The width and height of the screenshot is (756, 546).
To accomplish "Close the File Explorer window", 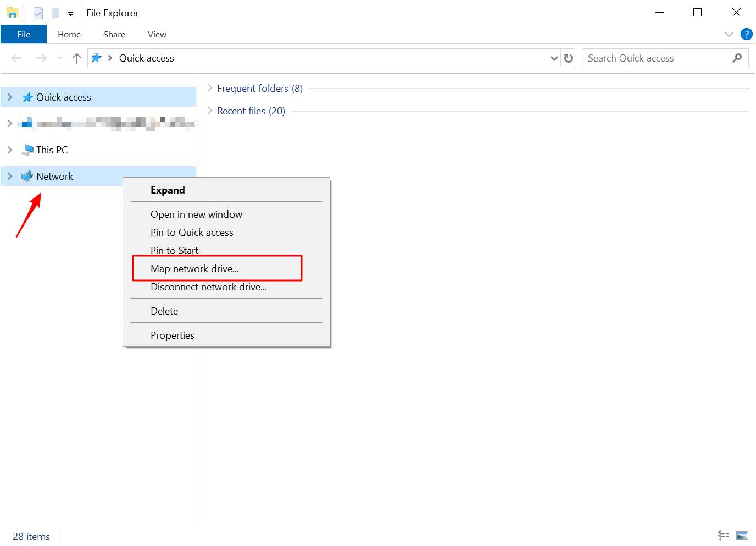I will tap(736, 12).
